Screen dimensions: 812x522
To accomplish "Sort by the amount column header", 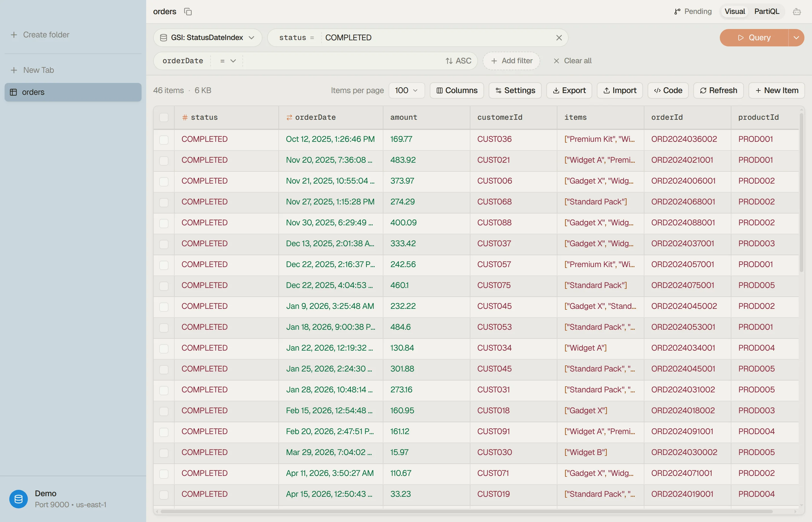I will coord(426,117).
